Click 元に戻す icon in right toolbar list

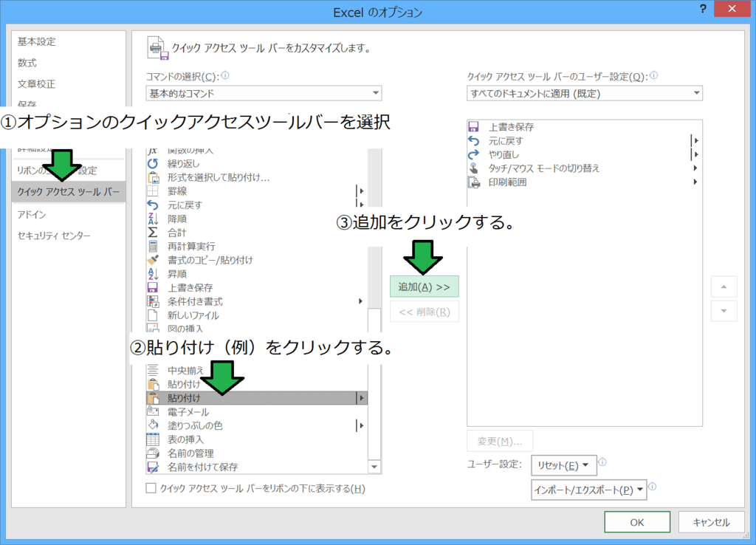[x=474, y=141]
